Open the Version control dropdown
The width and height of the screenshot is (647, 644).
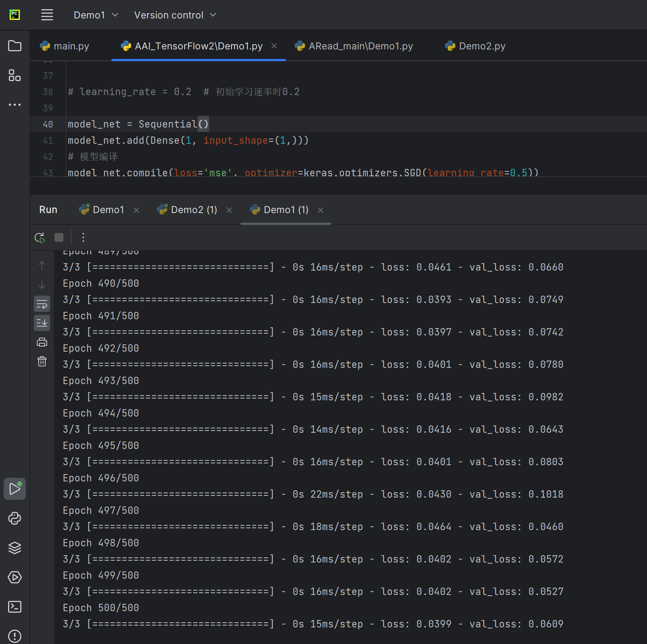[174, 15]
